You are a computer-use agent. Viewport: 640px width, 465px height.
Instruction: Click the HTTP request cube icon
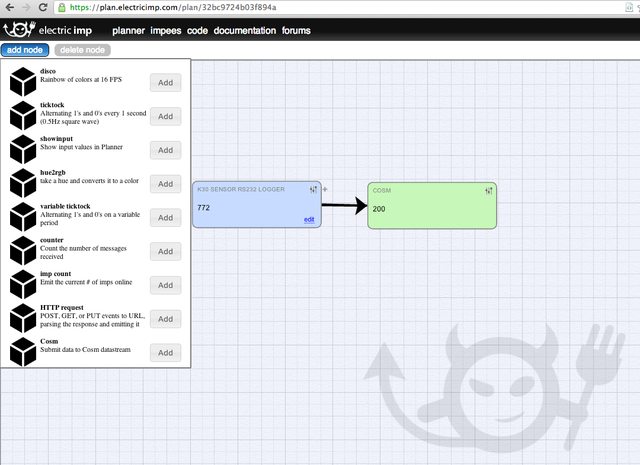pyautogui.click(x=23, y=318)
